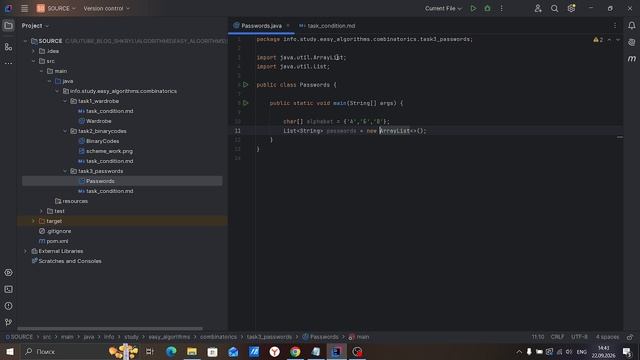Open the AI Assistant tool window
The width and height of the screenshot is (640, 360).
pyautogui.click(x=631, y=42)
